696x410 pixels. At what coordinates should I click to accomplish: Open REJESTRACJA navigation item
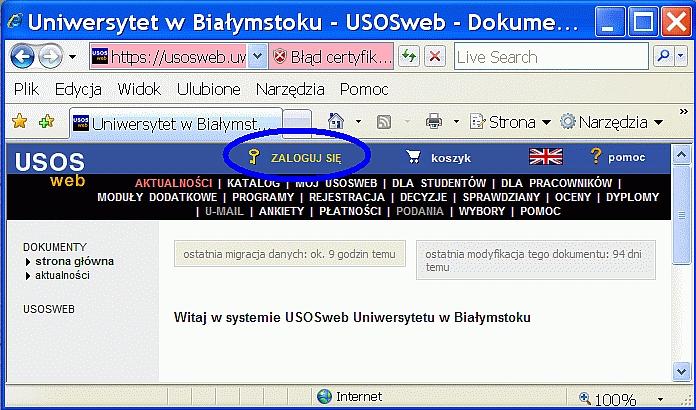(347, 197)
